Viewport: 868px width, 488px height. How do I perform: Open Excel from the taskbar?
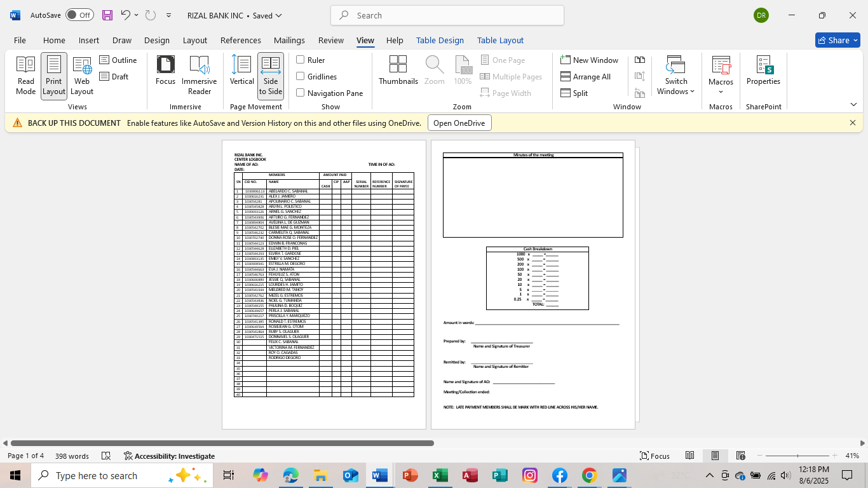tap(440, 475)
